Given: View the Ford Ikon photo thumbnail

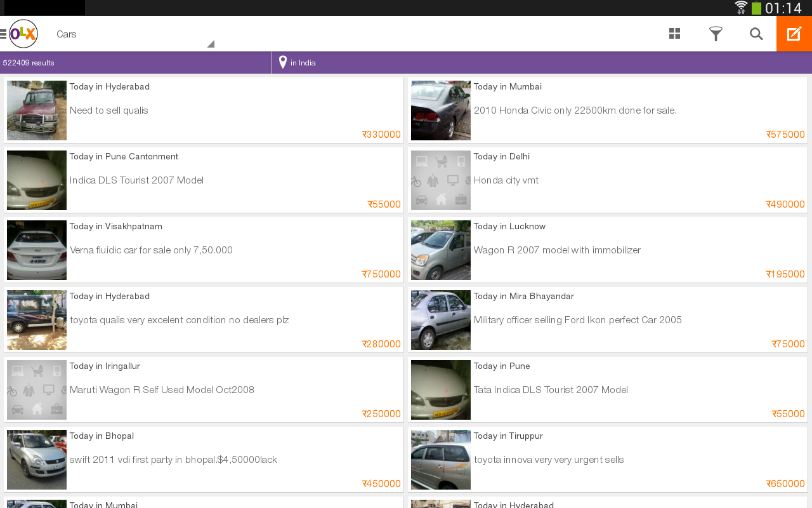Looking at the screenshot, I should [441, 320].
